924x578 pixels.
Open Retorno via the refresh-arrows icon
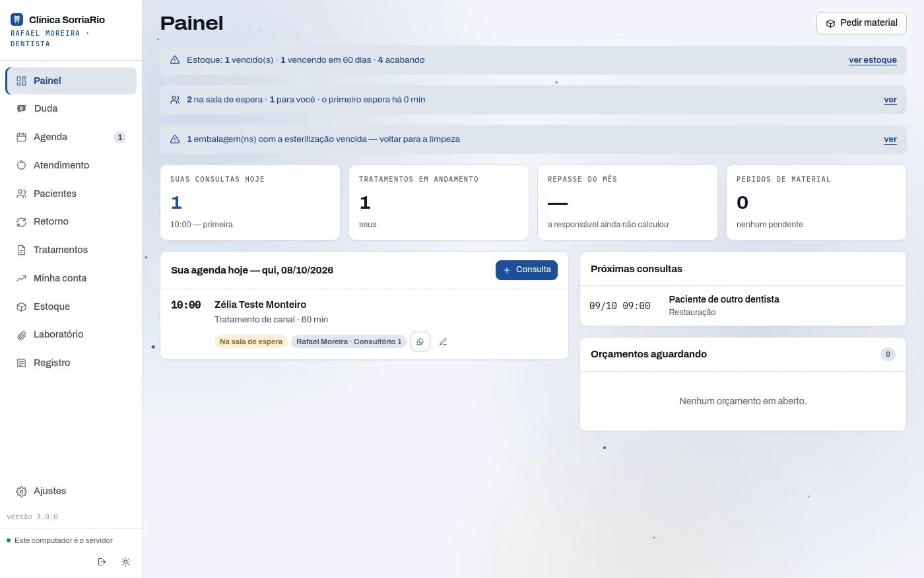click(x=21, y=222)
